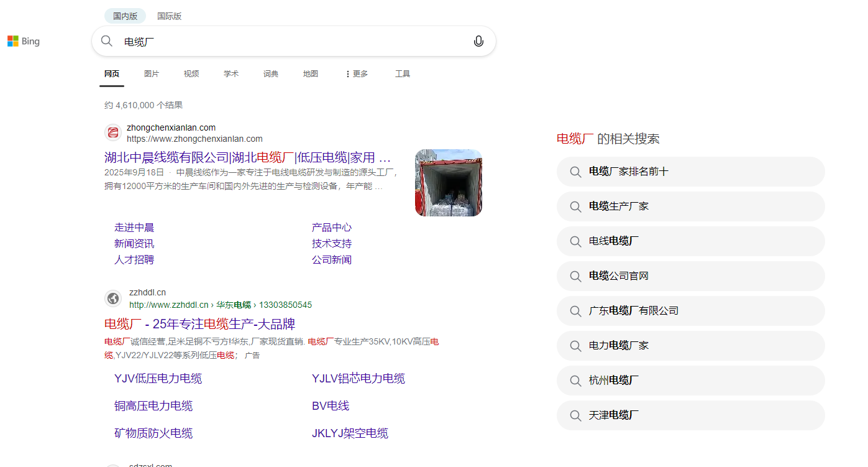The width and height of the screenshot is (868, 467).
Task: Click the Bing logo
Action: [x=23, y=41]
